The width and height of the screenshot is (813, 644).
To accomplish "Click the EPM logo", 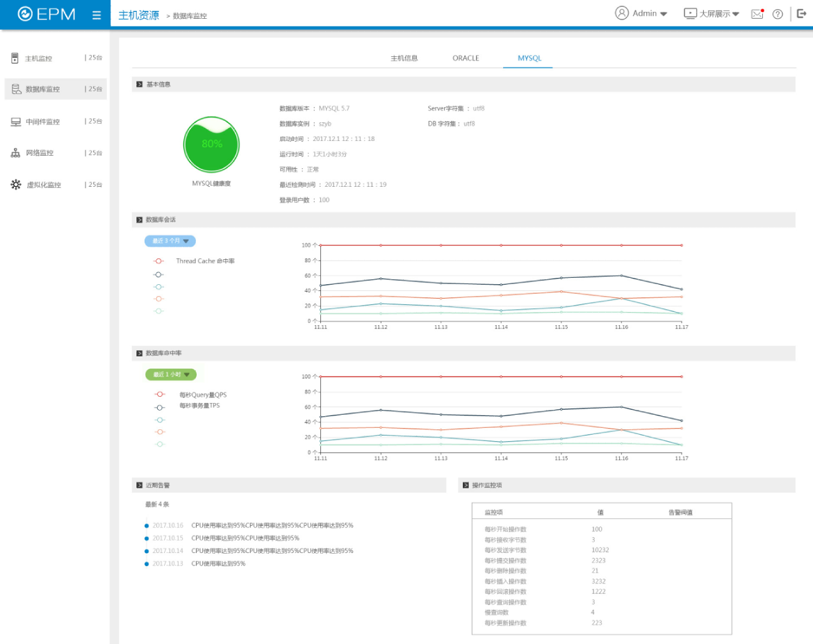I will [x=47, y=14].
